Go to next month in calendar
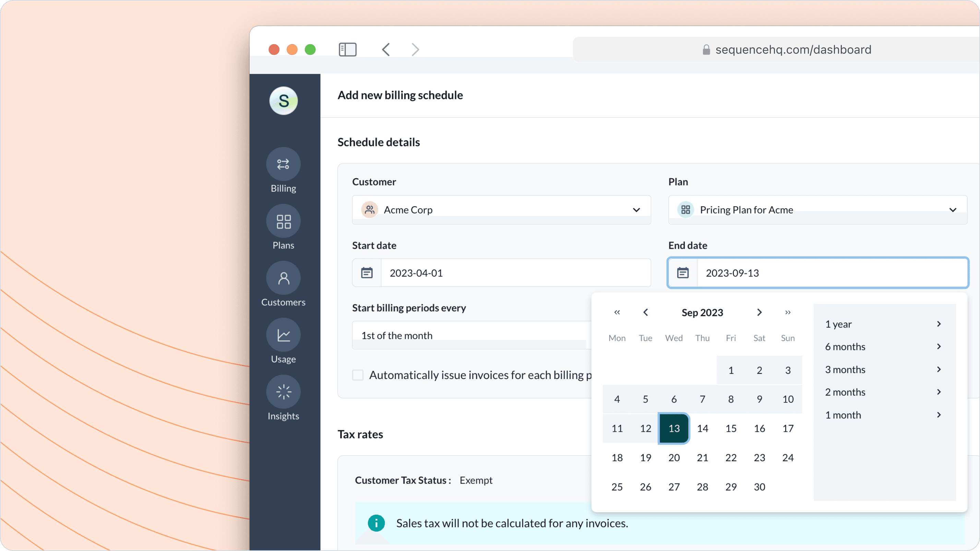Screen dimensions: 980x551 (760, 312)
